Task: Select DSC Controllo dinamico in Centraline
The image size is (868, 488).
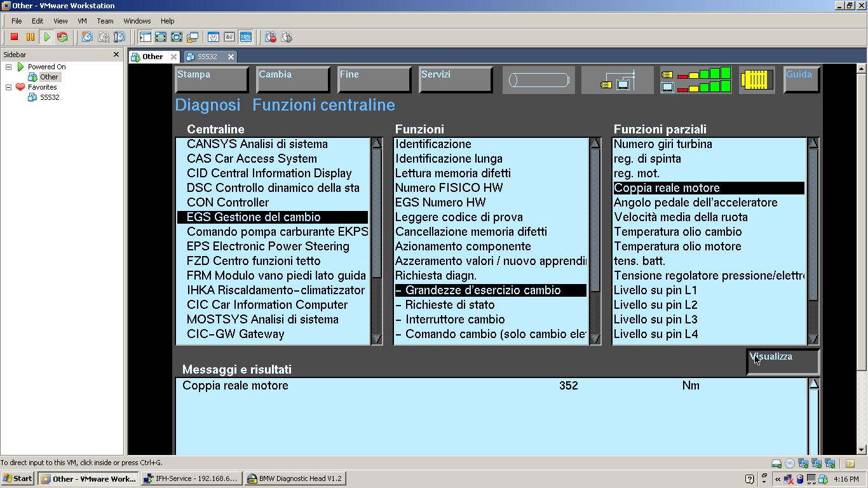Action: pos(273,188)
